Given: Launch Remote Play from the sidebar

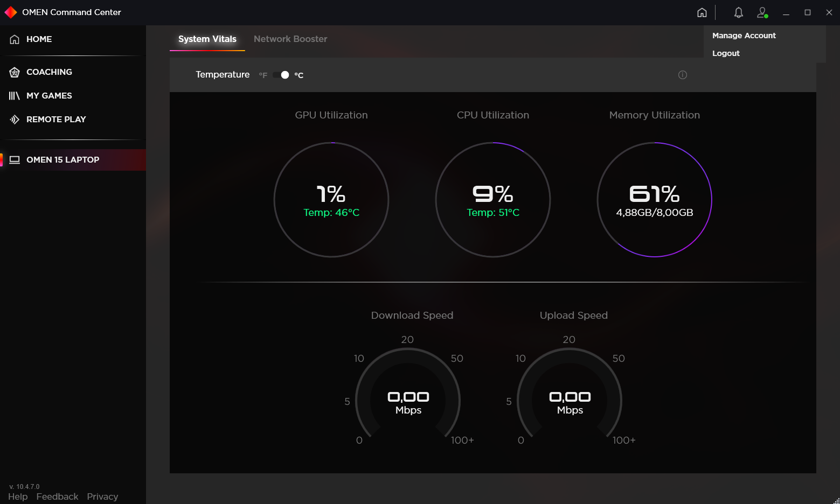Looking at the screenshot, I should pyautogui.click(x=15, y=119).
